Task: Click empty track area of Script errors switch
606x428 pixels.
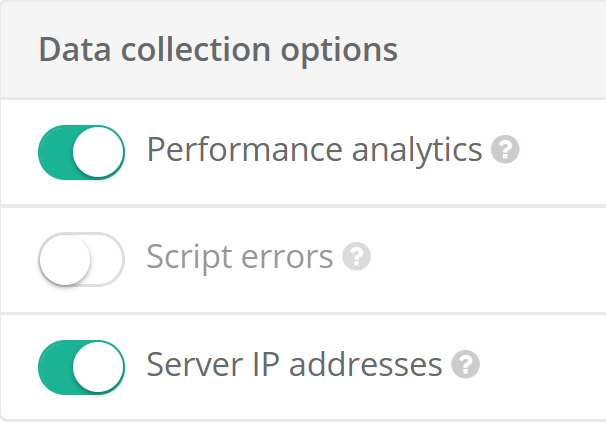Action: tap(106, 259)
